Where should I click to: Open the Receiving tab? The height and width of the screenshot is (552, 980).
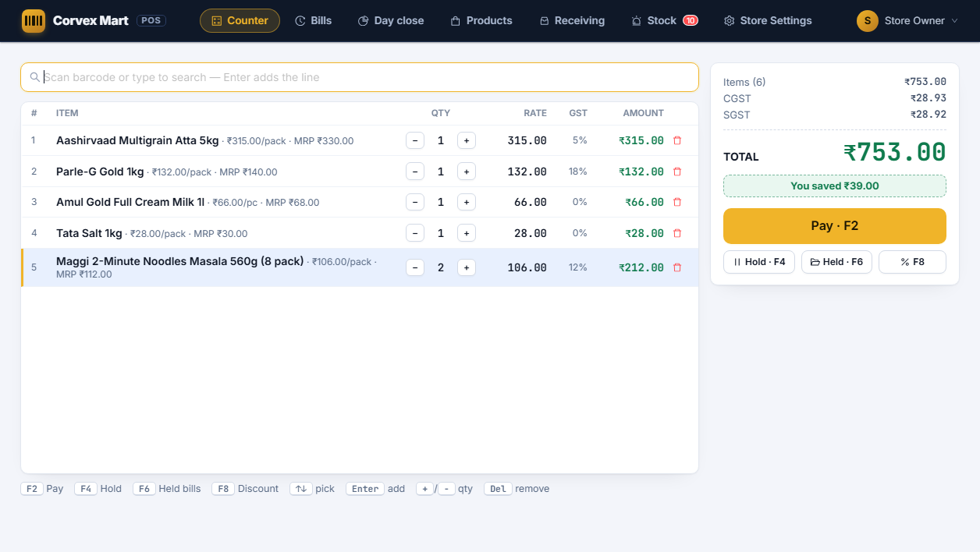(x=572, y=20)
